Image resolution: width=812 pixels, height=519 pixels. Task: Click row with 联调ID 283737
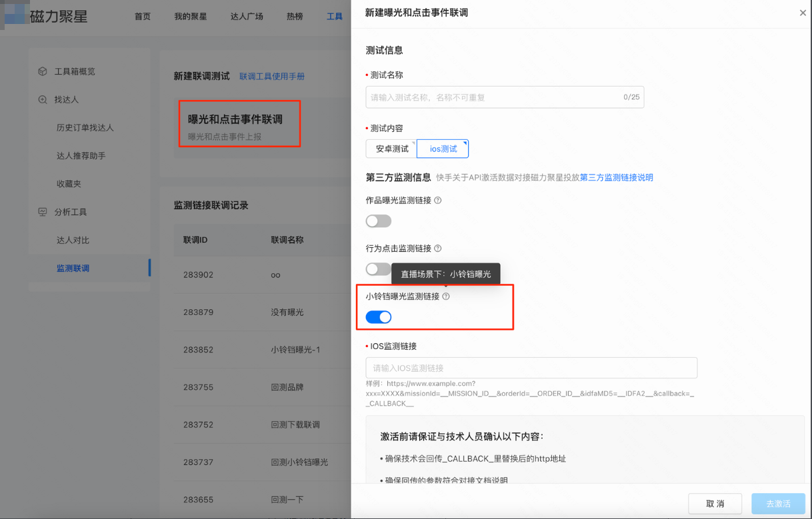click(x=263, y=462)
